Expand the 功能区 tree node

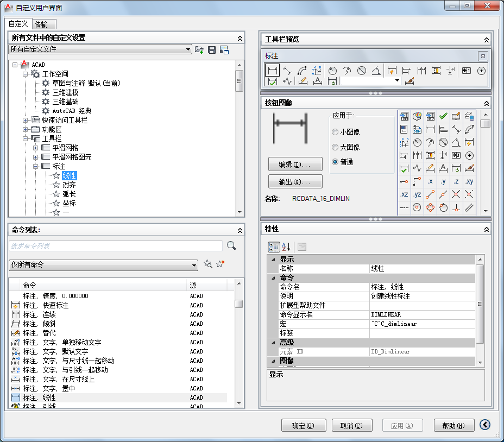coord(25,130)
